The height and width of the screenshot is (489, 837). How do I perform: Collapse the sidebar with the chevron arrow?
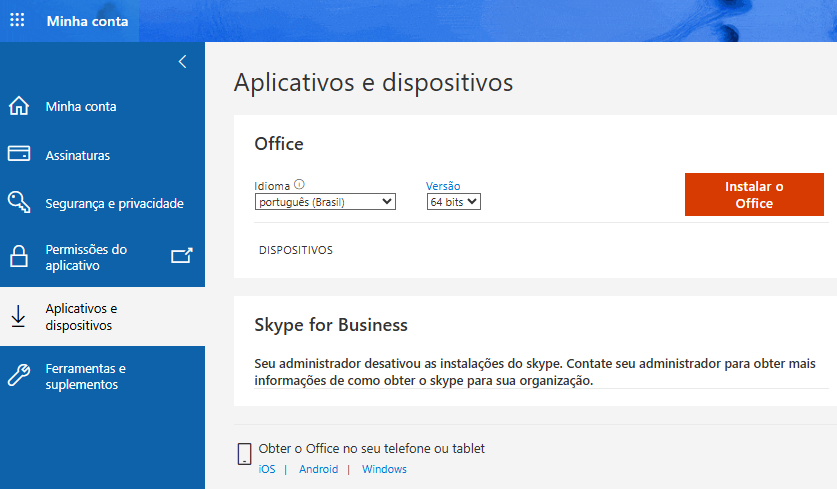[183, 62]
